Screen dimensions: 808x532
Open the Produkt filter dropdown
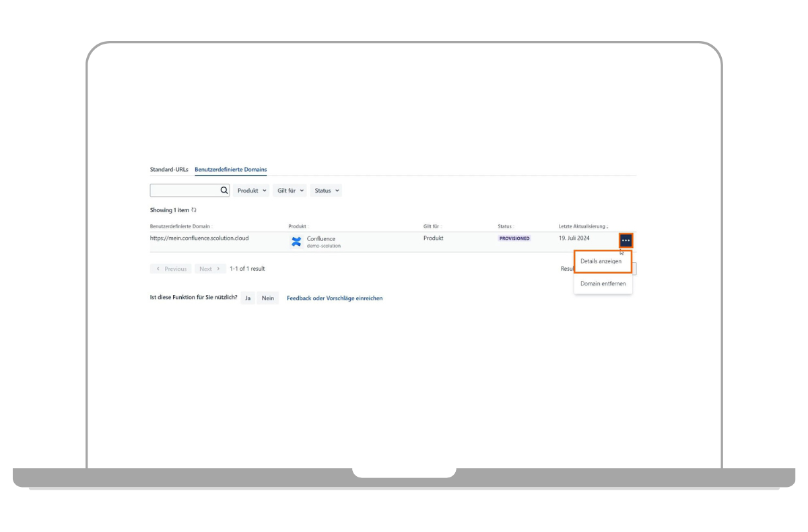[250, 190]
